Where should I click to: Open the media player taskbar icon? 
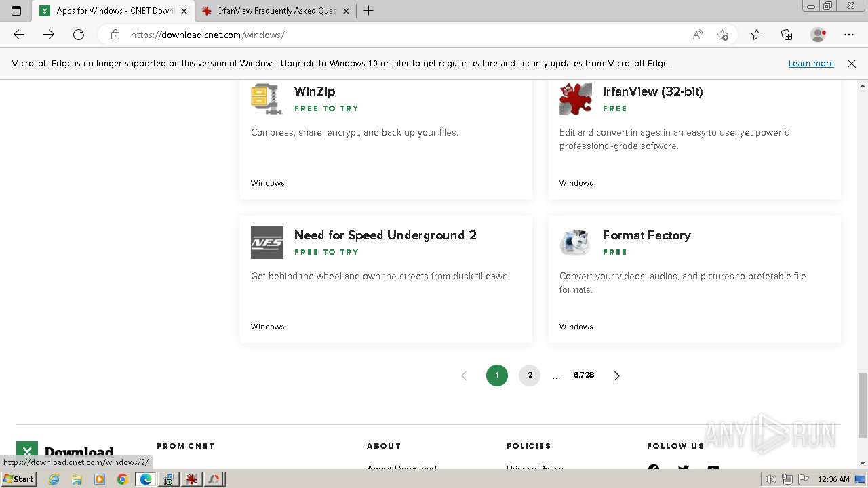(100, 479)
